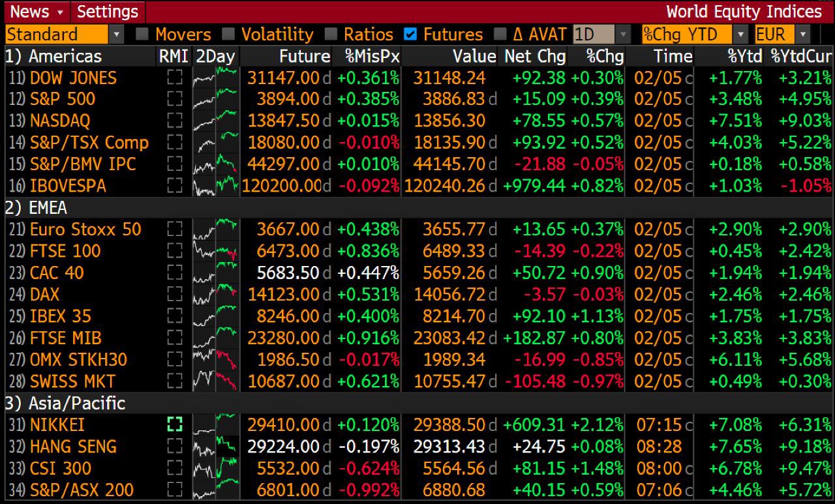Toggle RMI box for SWISS MKT
Viewport: 835px width, 504px height.
point(174,381)
